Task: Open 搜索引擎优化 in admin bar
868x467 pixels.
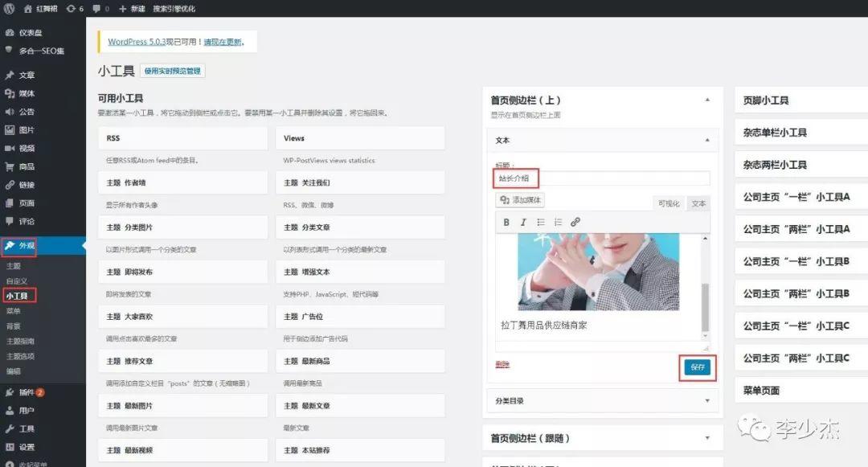Action: click(x=174, y=8)
